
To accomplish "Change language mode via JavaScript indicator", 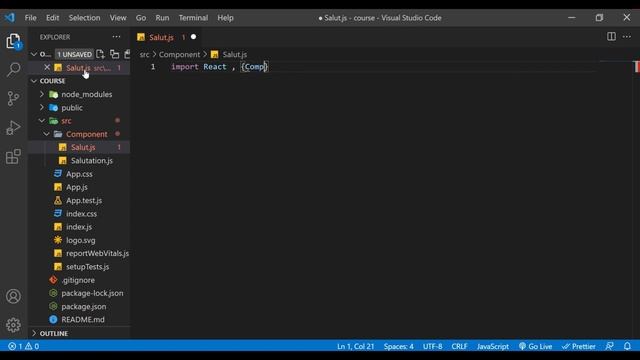I will click(x=493, y=346).
